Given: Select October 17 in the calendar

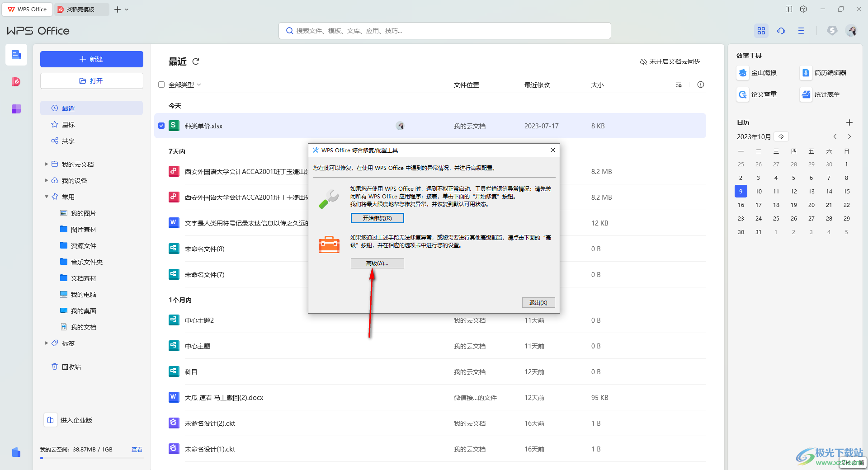Looking at the screenshot, I should [x=759, y=205].
